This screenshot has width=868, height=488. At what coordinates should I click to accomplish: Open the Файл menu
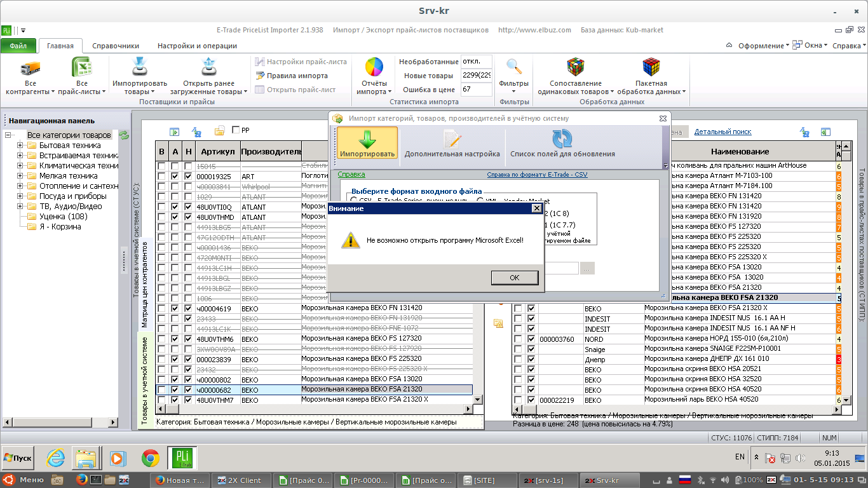tap(18, 46)
